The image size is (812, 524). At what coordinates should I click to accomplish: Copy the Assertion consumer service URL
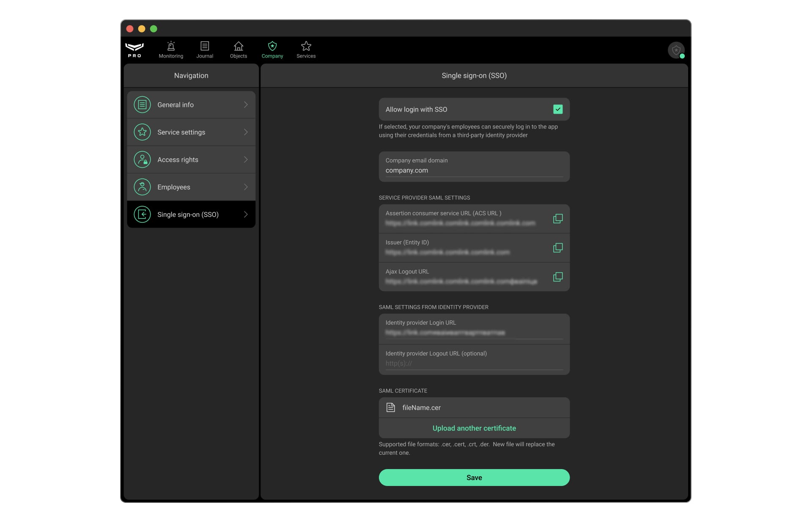[x=558, y=218]
